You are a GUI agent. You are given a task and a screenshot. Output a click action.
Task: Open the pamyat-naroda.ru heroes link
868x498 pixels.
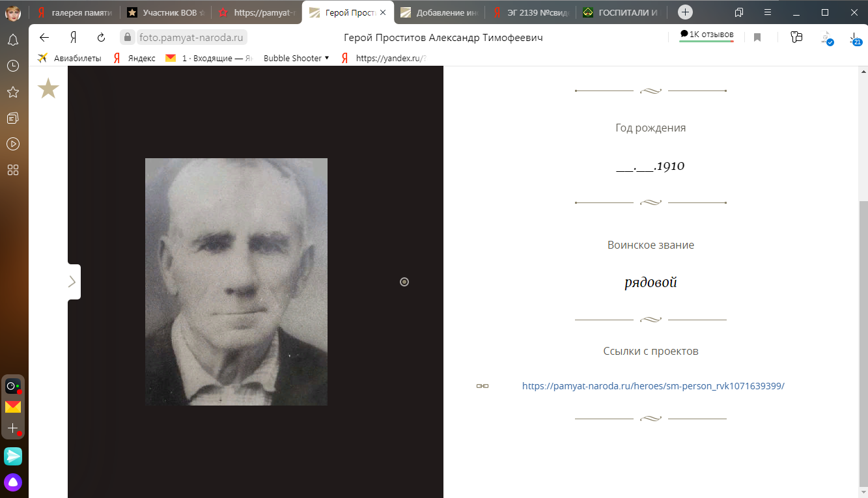tap(653, 386)
